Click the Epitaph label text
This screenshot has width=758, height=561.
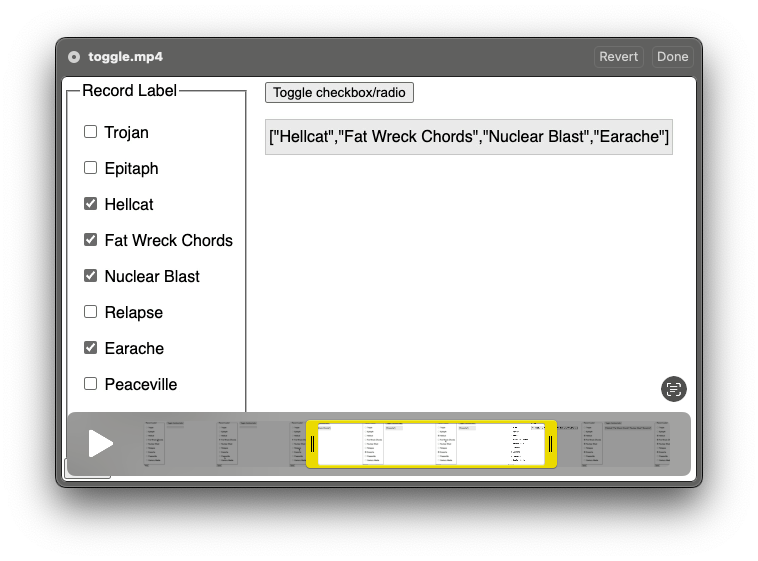(x=131, y=168)
